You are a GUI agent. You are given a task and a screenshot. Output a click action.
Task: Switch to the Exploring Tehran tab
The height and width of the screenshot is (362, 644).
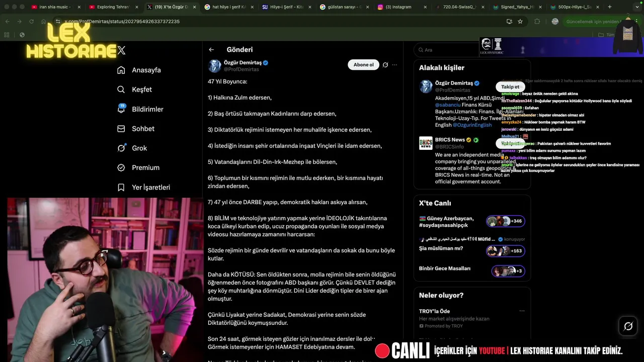(113, 7)
